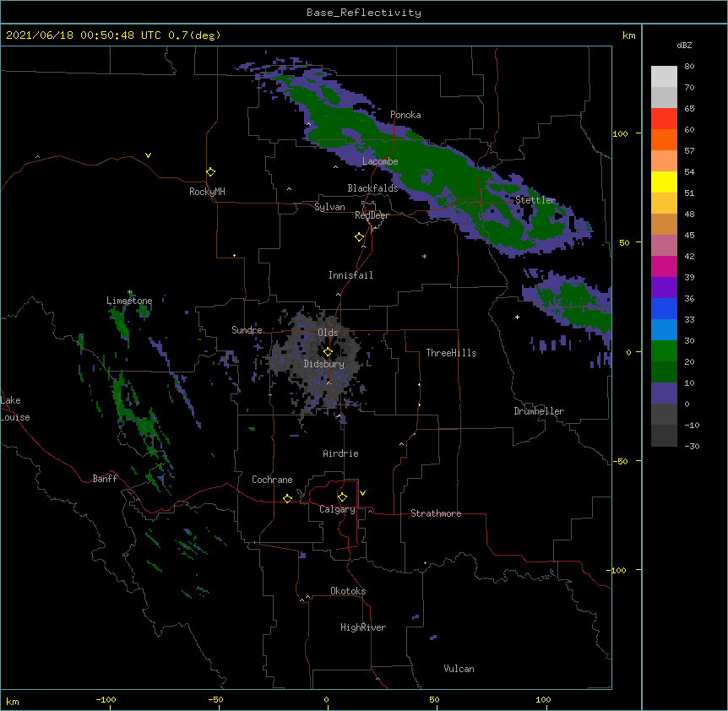Click the -50 tick on vertical axis
Screen dimensions: 728x711
point(620,461)
